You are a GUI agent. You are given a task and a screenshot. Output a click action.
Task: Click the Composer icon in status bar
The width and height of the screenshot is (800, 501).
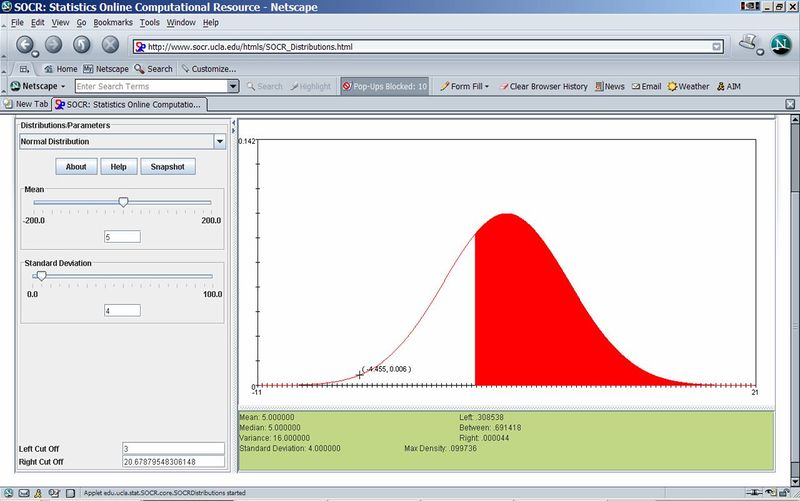70,493
